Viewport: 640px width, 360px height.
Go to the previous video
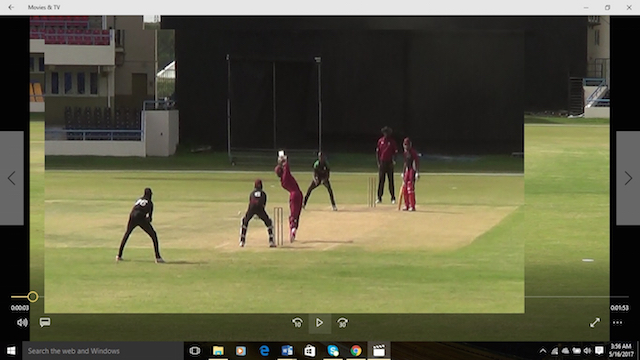[11, 178]
